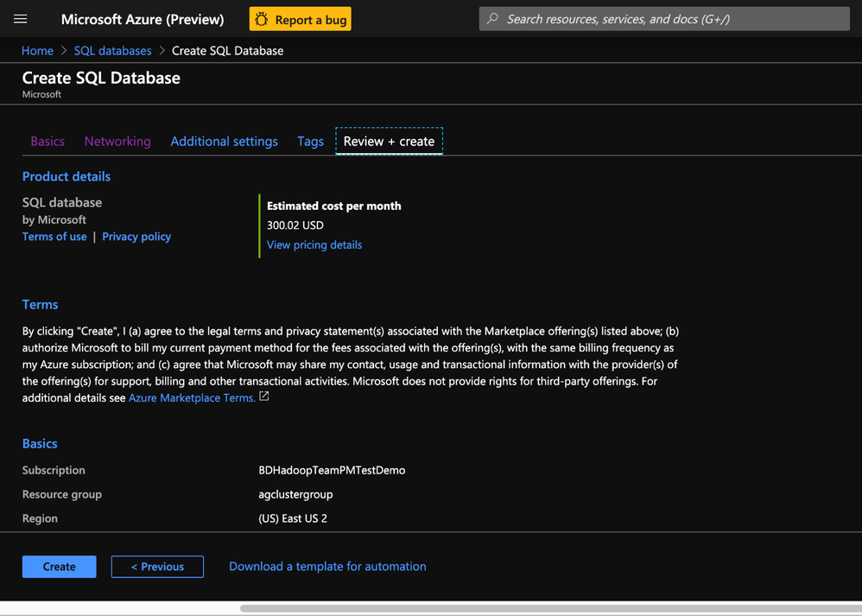Click the bug icon in Report a bug

tap(262, 19)
